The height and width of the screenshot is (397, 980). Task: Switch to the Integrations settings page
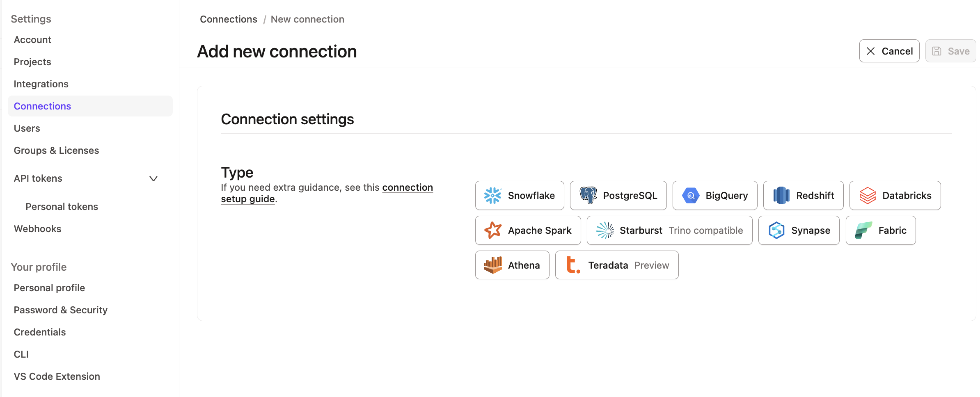tap(41, 84)
